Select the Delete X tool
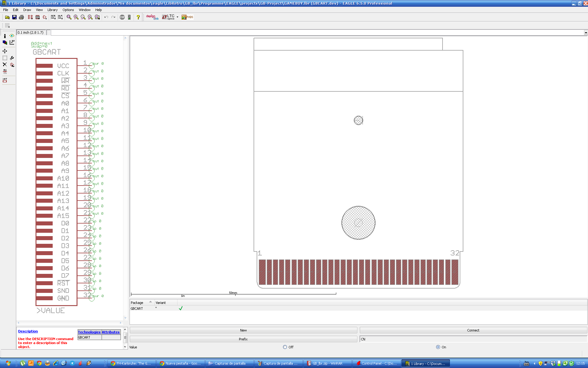 [x=5, y=64]
